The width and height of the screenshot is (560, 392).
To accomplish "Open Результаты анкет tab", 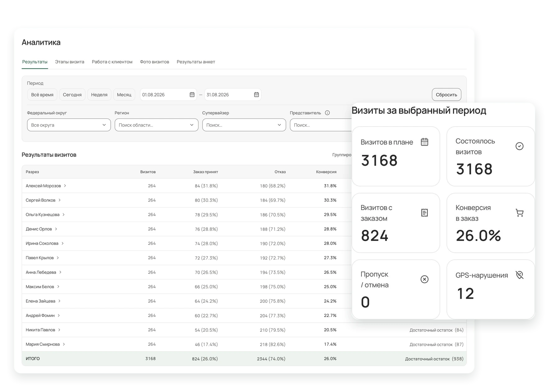I will (x=196, y=62).
